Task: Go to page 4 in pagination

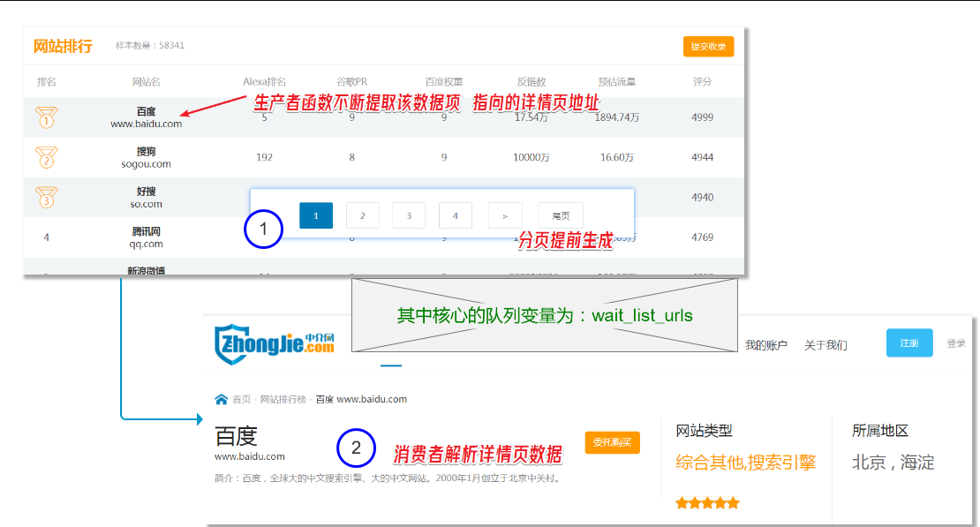Action: point(455,215)
